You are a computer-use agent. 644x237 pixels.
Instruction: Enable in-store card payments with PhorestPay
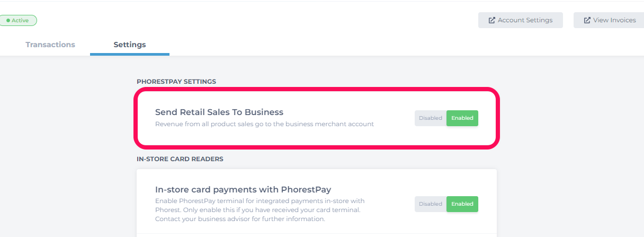coord(462,204)
